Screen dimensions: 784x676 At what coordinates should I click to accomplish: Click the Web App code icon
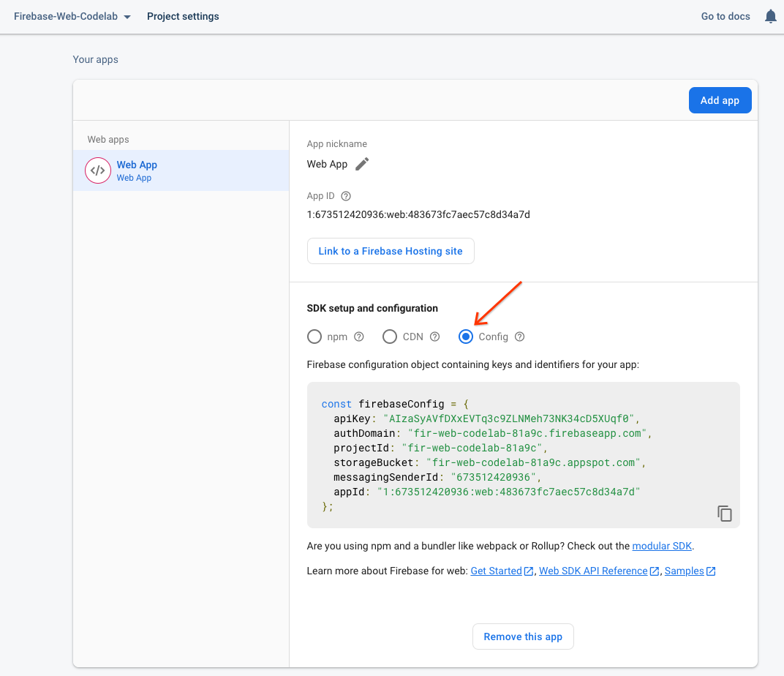(98, 170)
